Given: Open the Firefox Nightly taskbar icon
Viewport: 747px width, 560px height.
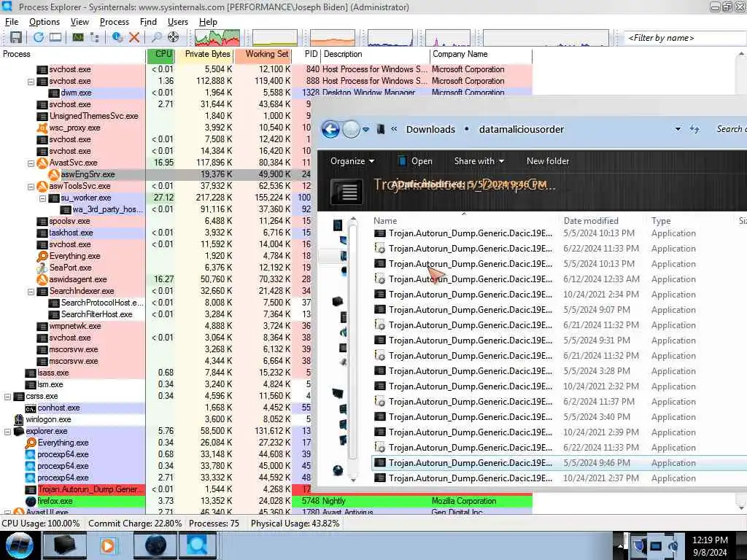Looking at the screenshot, I should 156,545.
